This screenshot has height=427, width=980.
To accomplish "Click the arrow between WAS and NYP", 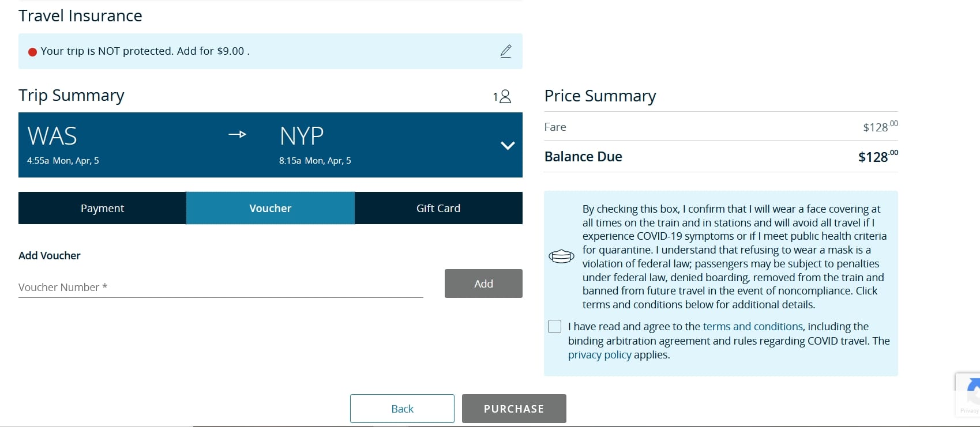I will click(237, 134).
